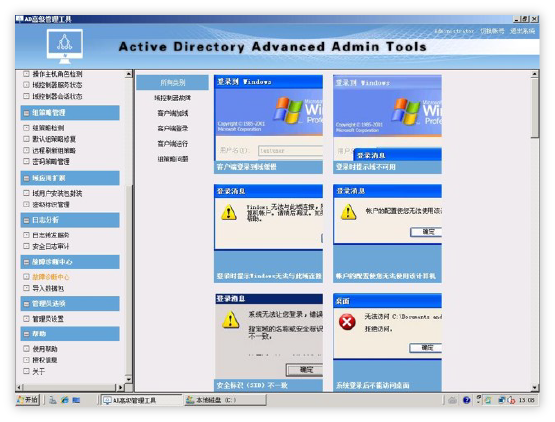The width and height of the screenshot is (555, 422).
Task: Launch Internet Explorer from the quick launch bar
Action: [x=64, y=400]
